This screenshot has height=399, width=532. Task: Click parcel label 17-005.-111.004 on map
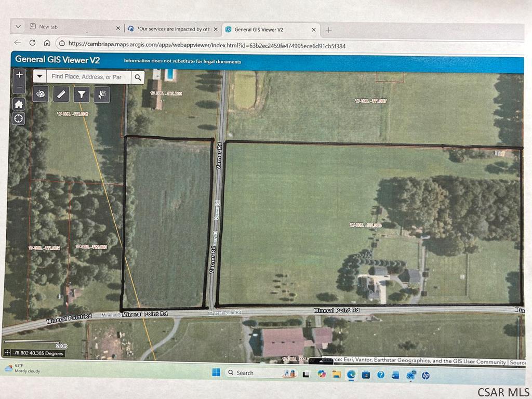point(73,114)
